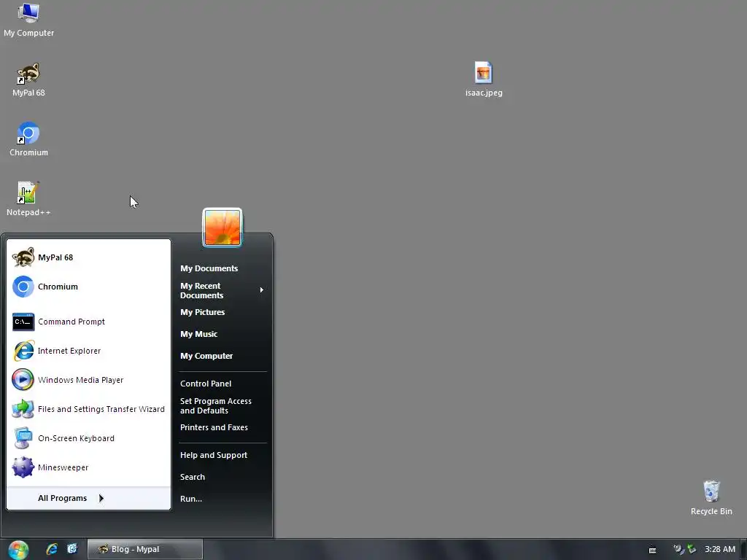
Task: Click Command Prompt label in Start menu
Action: pyautogui.click(x=71, y=322)
